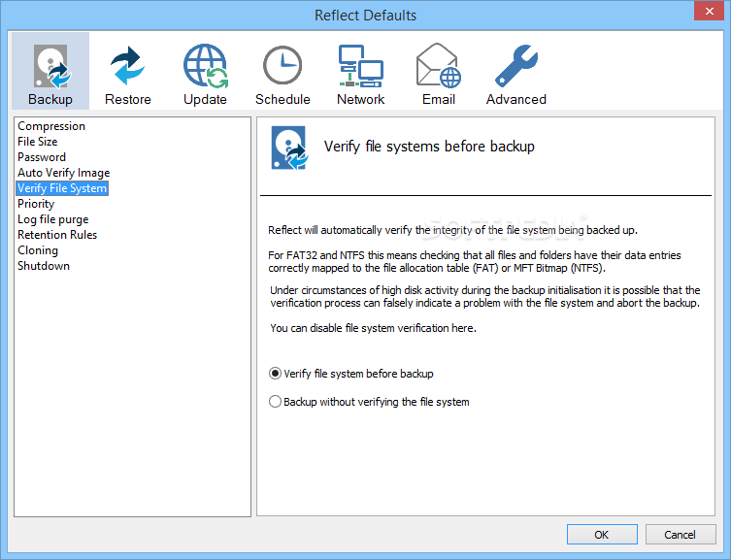Confirm settings with the OK button
The height and width of the screenshot is (560, 731).
click(602, 535)
